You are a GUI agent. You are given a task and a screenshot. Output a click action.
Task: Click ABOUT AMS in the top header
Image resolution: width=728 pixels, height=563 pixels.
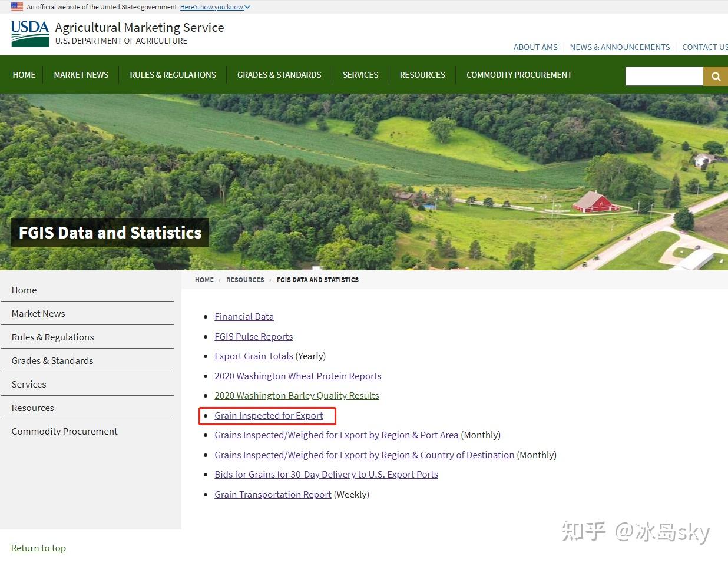tap(535, 47)
